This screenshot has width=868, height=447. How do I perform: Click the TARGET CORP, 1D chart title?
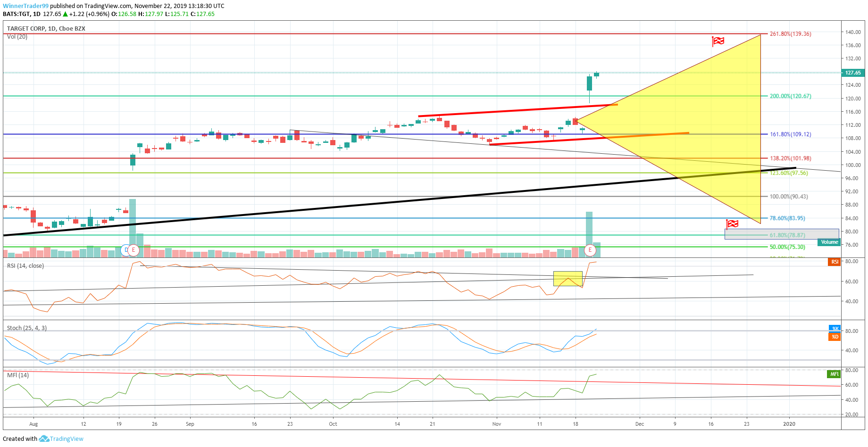(46, 28)
